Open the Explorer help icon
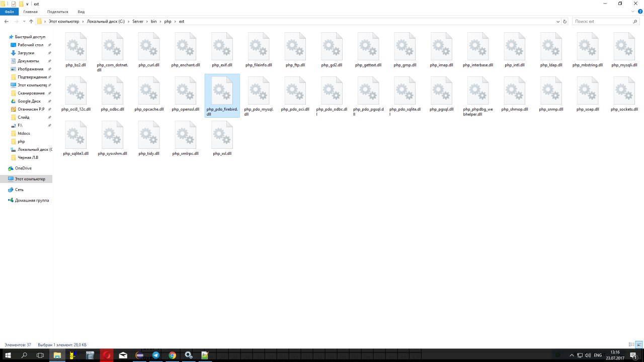Viewport: 644px width, 362px height. click(640, 12)
